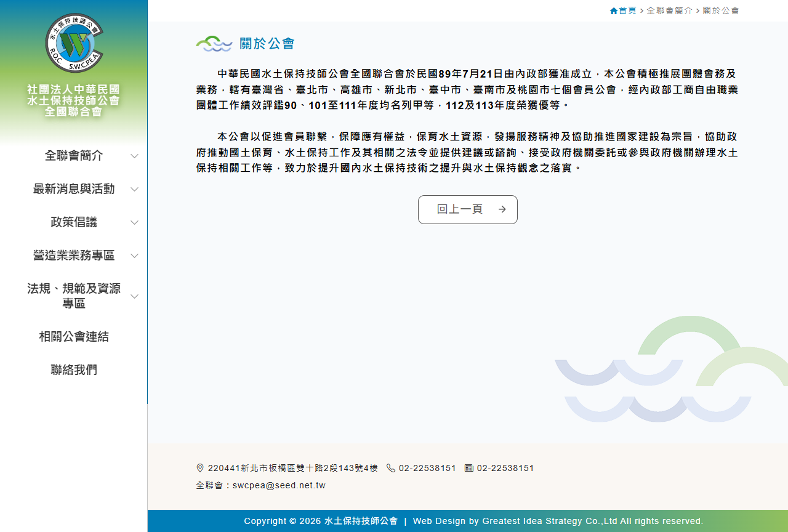
Task: Expand the 法規、規範及資源專區 chevron
Action: pos(135,296)
